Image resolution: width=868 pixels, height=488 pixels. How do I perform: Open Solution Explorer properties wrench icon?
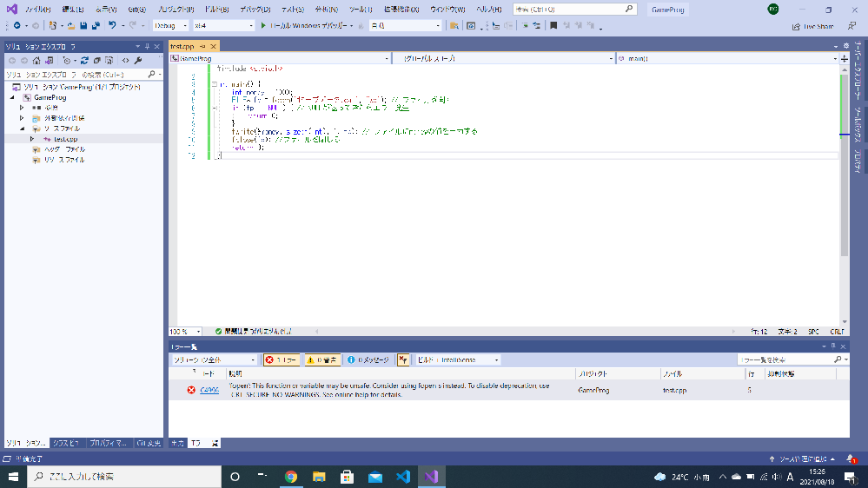[x=137, y=61]
